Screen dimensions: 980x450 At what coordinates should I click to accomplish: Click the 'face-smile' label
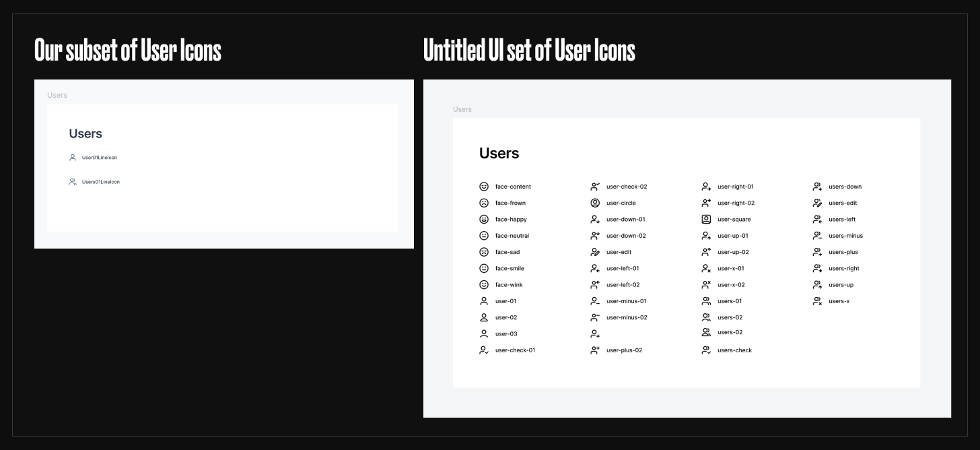[510, 268]
